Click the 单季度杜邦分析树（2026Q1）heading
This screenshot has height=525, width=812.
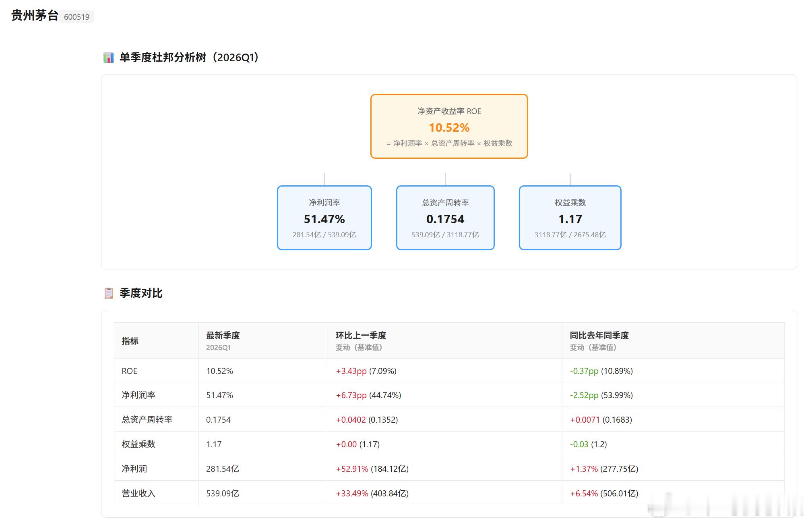tap(189, 58)
